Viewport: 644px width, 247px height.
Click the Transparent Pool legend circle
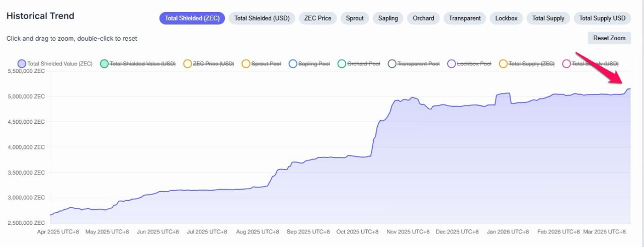392,64
